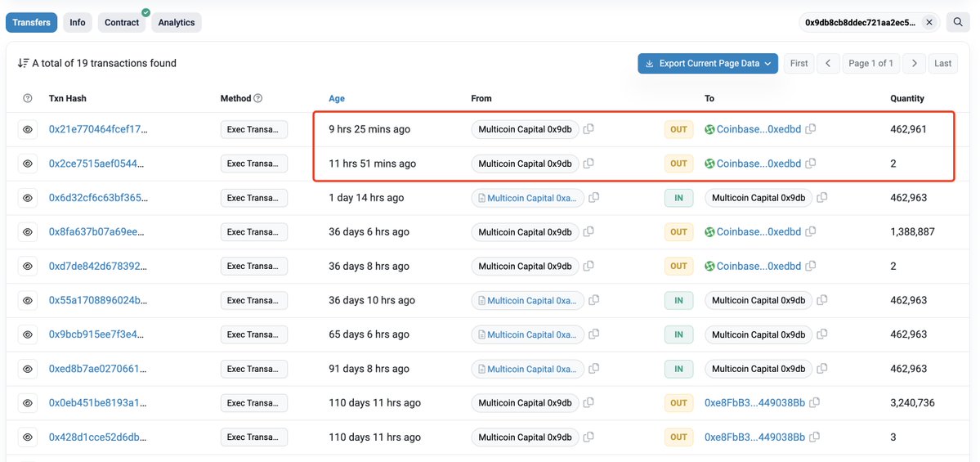Viewport: 980px width, 462px height.
Task: View details eye for 0x8fa637b07a69ee row
Action: (x=28, y=232)
